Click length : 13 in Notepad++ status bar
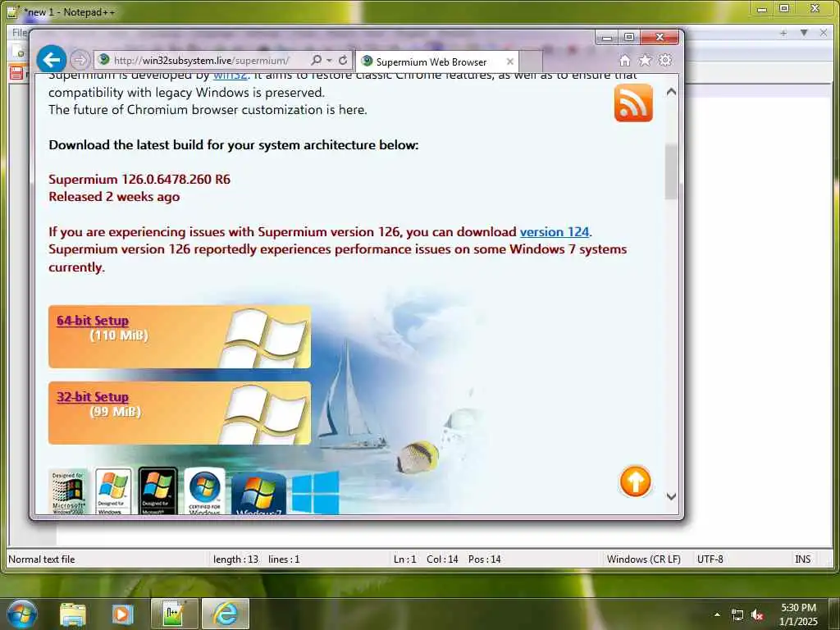The height and width of the screenshot is (630, 840). pyautogui.click(x=235, y=559)
